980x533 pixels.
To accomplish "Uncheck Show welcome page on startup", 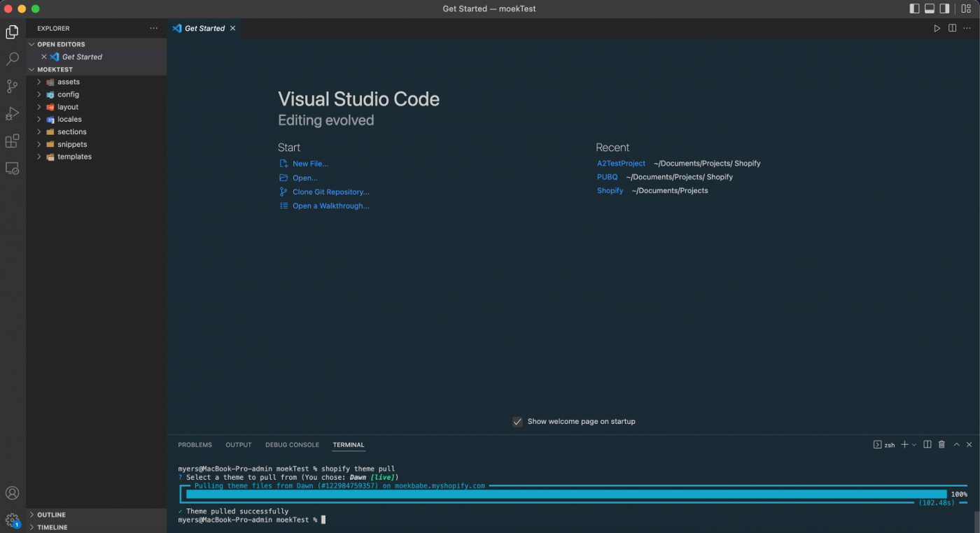I will pos(517,422).
